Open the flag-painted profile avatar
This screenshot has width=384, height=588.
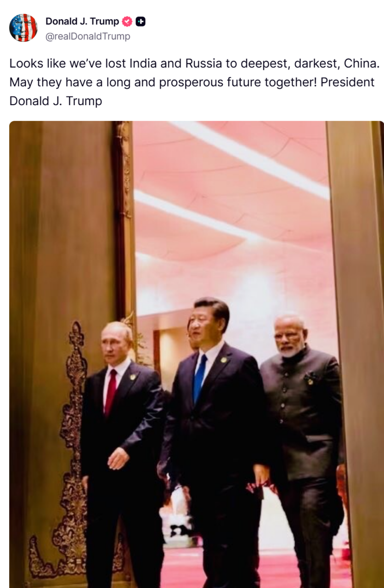23,28
